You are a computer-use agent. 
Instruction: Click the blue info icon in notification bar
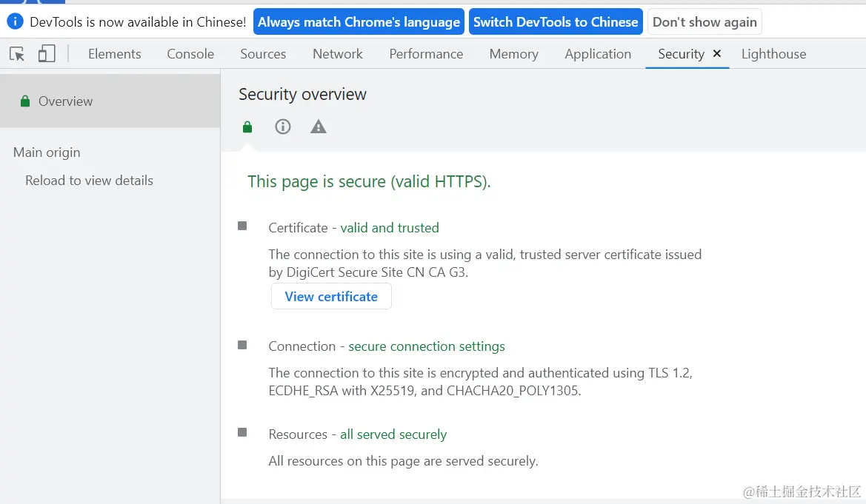pos(16,22)
